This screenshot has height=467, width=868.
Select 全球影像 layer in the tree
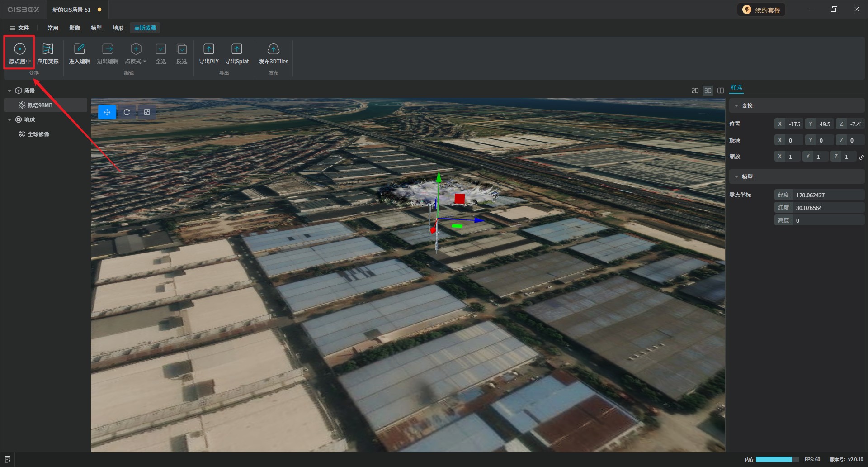pos(38,134)
